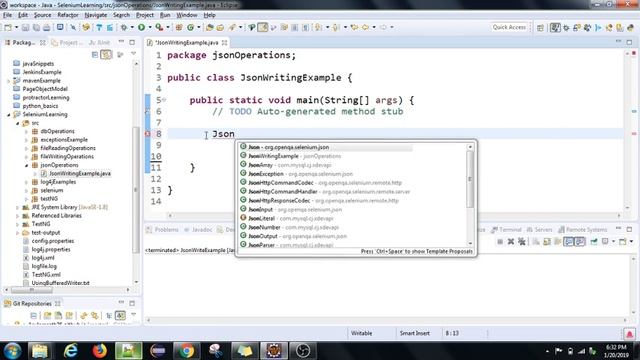Open the Javadoc tab
This screenshot has height=360, width=640.
198,230
